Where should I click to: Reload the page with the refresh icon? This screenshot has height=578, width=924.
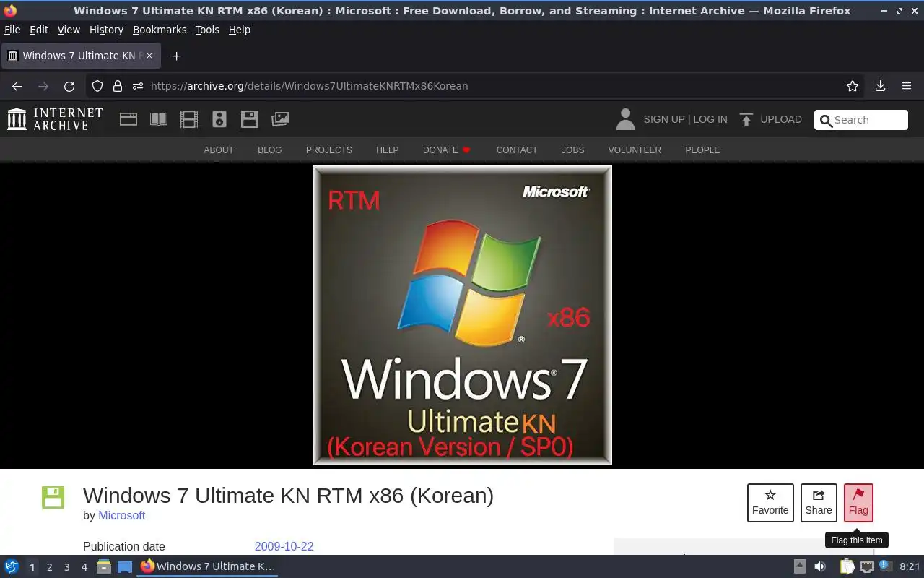tap(69, 86)
